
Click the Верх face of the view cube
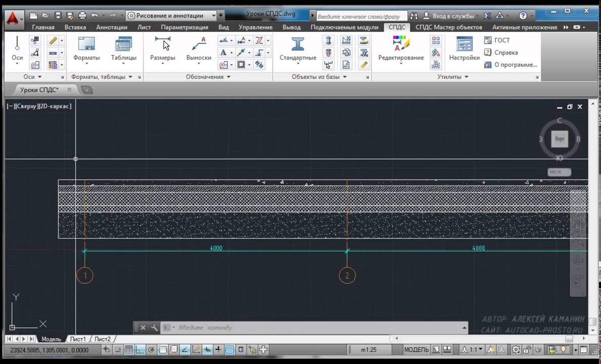pos(559,139)
